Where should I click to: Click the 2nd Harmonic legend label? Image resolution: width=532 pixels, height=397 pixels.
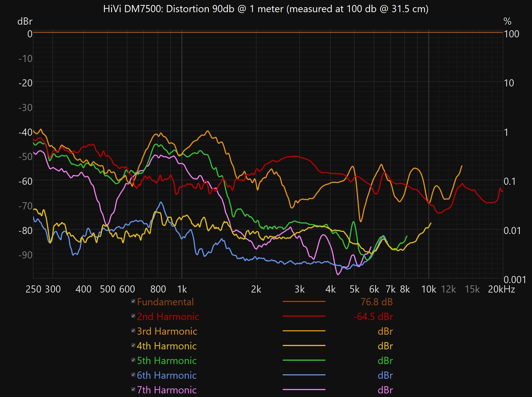point(168,317)
